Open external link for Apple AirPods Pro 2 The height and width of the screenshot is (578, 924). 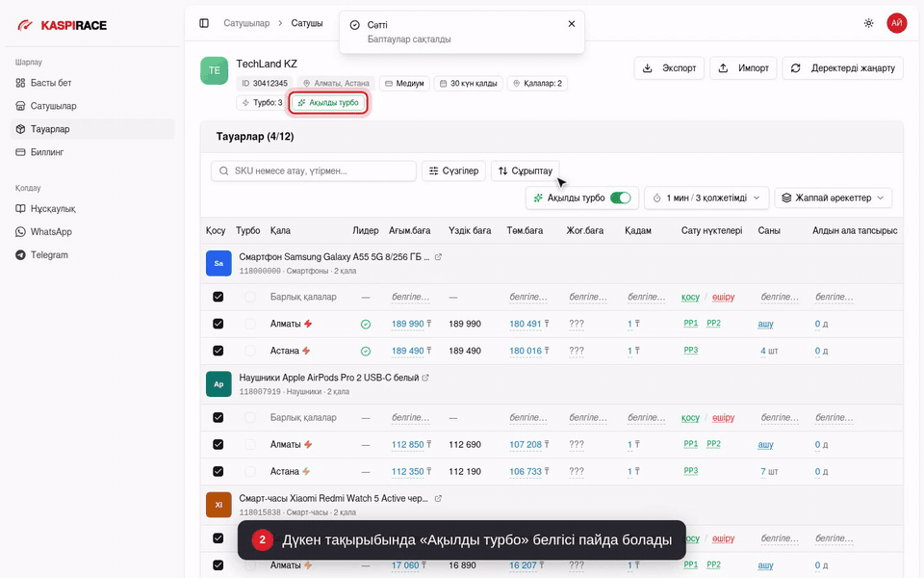click(425, 378)
